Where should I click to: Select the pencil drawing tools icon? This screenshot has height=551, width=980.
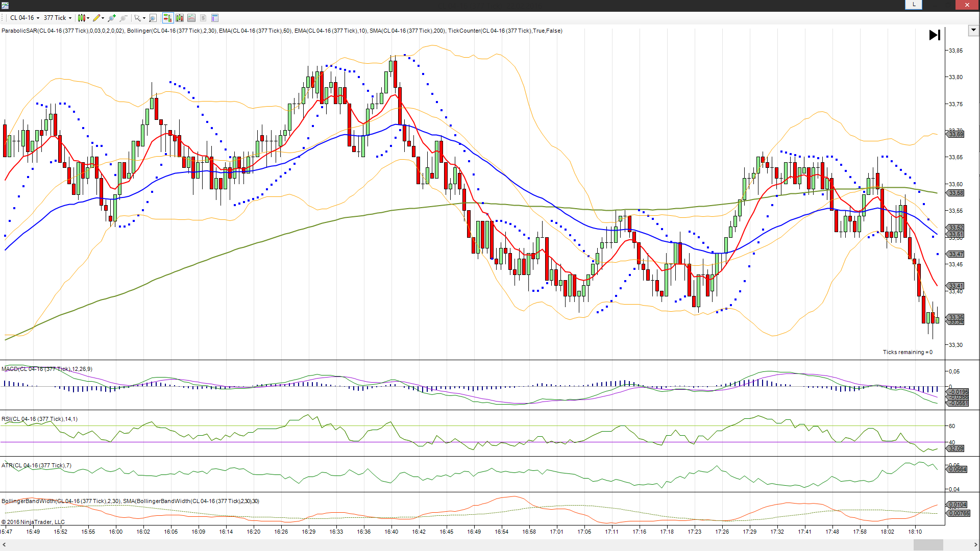coord(97,18)
